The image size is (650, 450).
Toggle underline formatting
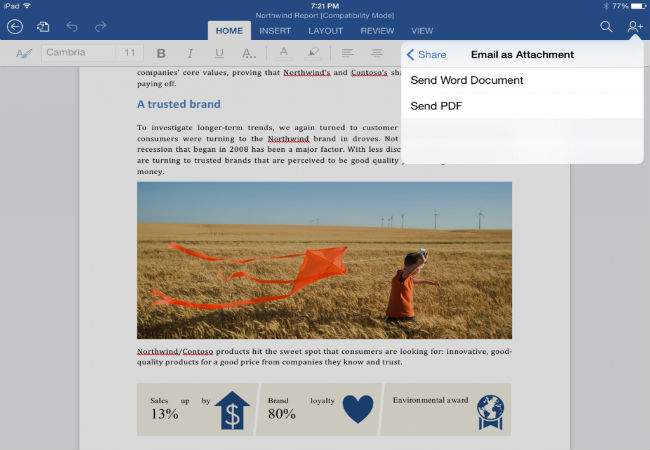pos(219,53)
